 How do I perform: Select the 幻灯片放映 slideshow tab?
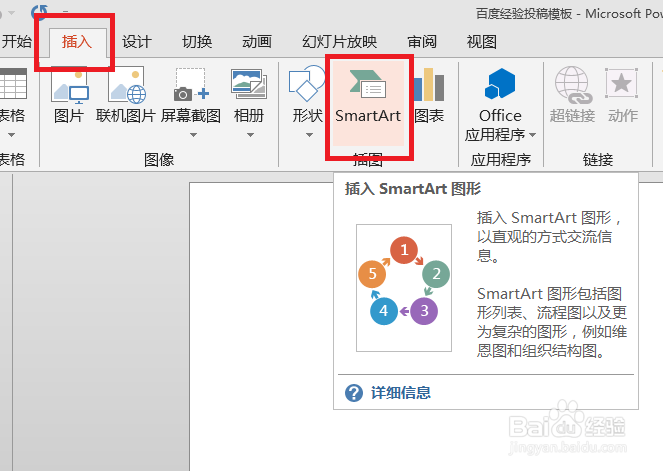tap(339, 42)
